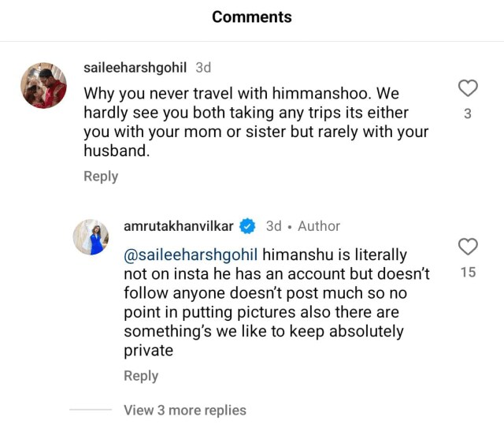Screen dimensions: 504x435
Task: Open saileeharshgohil's profile picture
Action: point(43,85)
